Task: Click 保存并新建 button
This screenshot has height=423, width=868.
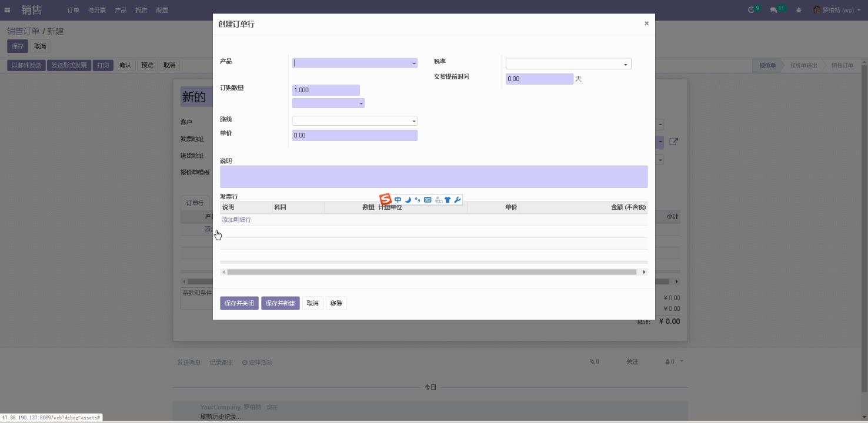Action: (281, 303)
